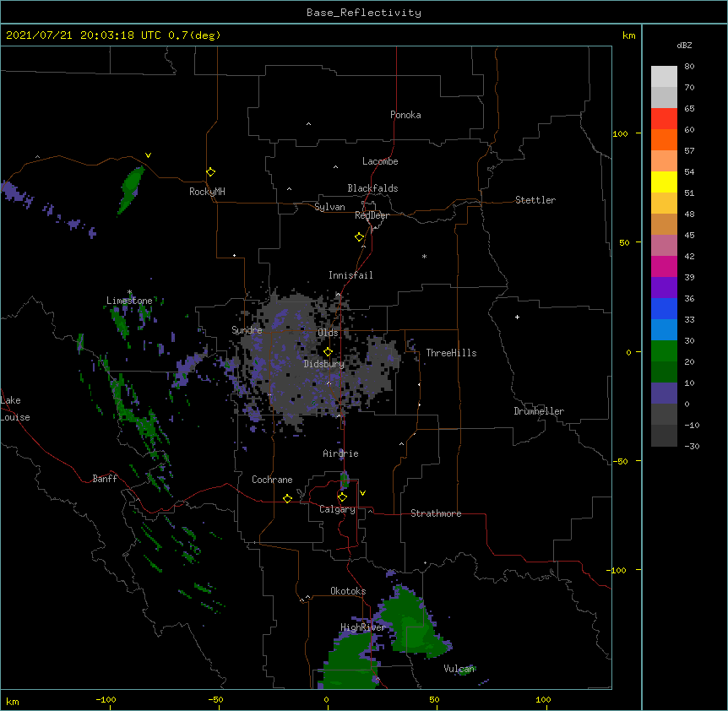
Task: Click the asterisk marker above Limestone label
Action: coord(130,292)
